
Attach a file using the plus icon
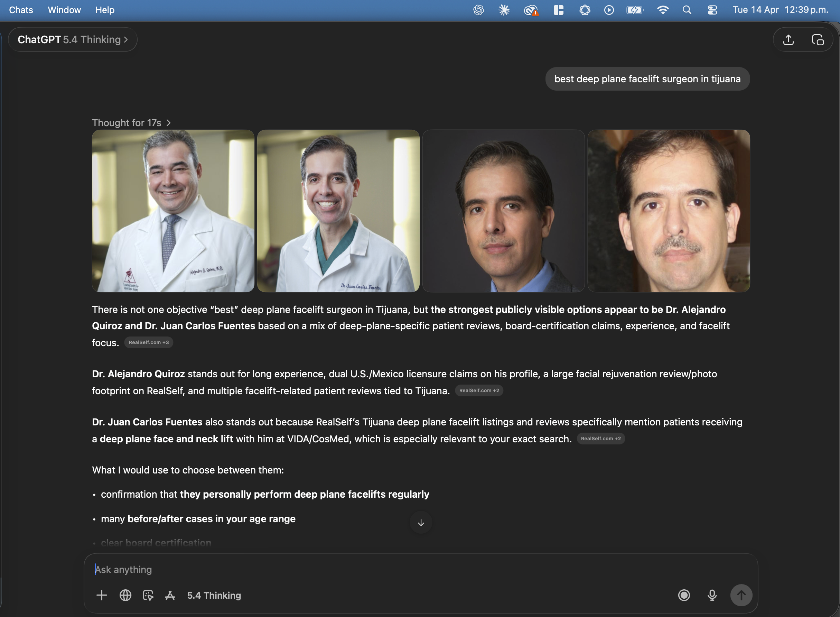(x=101, y=595)
